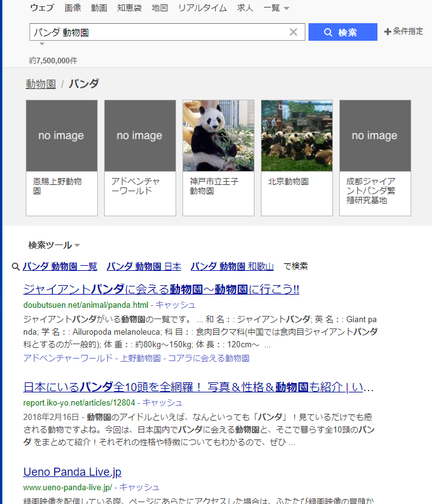Open the cache link for ueno-panda-live.jp

139,487
